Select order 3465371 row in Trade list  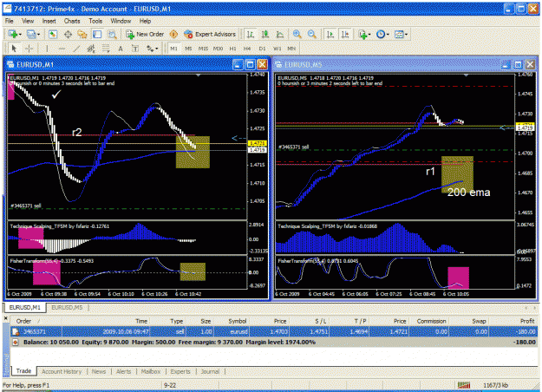tap(274, 332)
